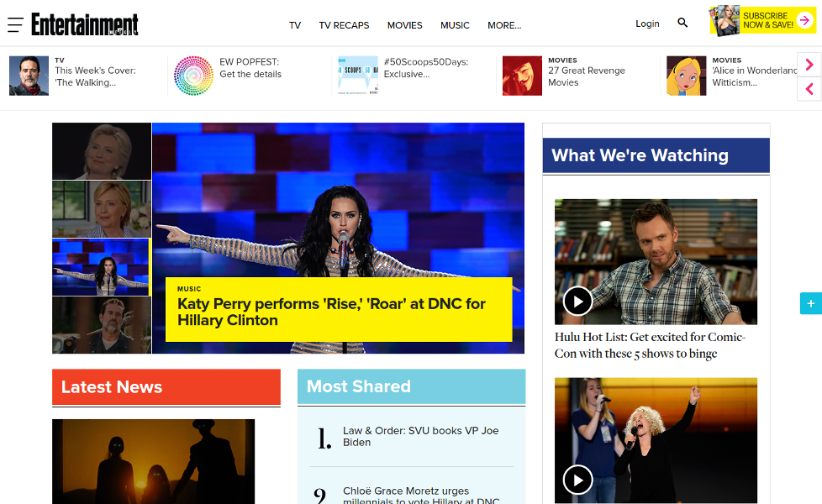
Task: Select the TV navigation tab
Action: pos(295,25)
